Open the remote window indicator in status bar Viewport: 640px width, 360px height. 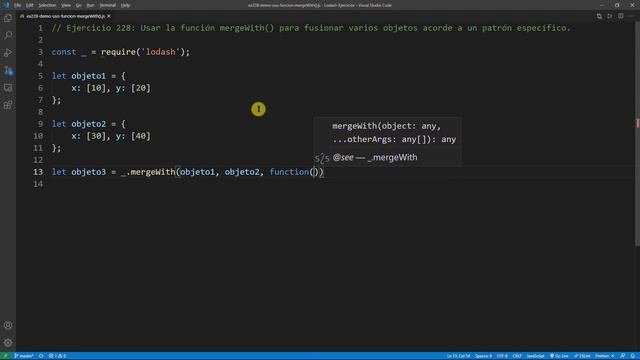pyautogui.click(x=5, y=356)
